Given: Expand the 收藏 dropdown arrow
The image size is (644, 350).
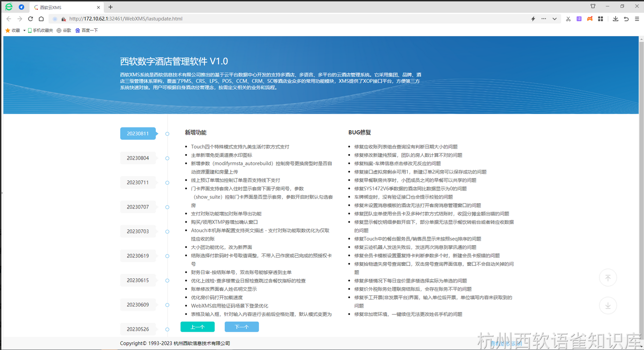Looking at the screenshot, I should pos(24,30).
